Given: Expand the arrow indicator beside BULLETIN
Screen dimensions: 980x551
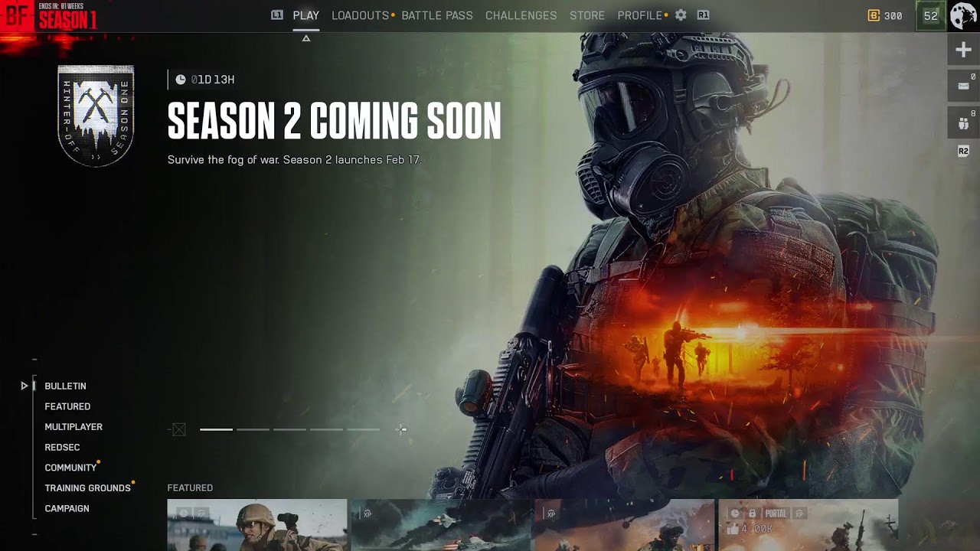Looking at the screenshot, I should click(24, 386).
